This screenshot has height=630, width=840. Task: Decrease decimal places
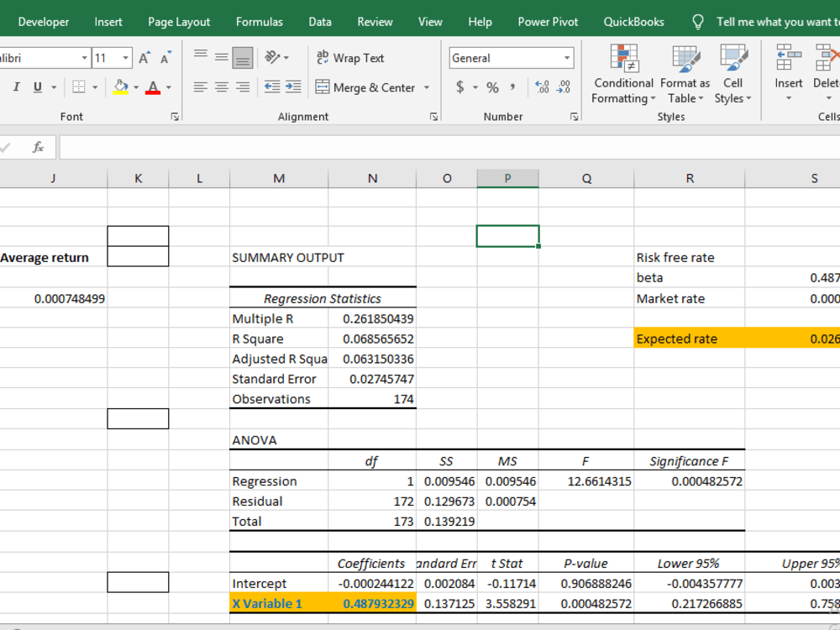click(564, 87)
